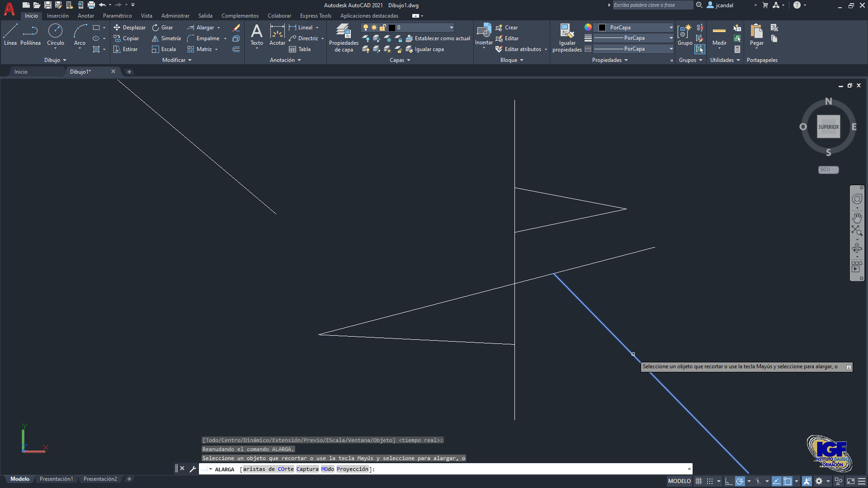The width and height of the screenshot is (868, 488).
Task: Click the Pan hand tool in navigation bar
Action: (857, 218)
